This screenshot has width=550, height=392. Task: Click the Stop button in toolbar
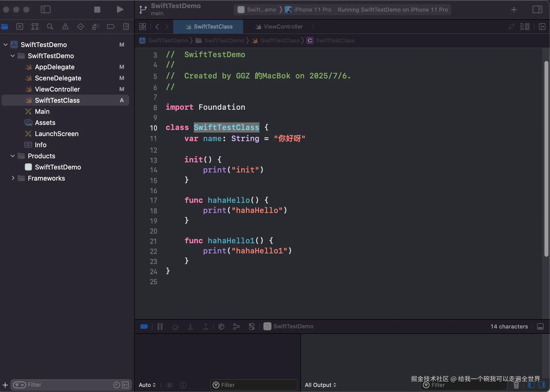pyautogui.click(x=97, y=10)
